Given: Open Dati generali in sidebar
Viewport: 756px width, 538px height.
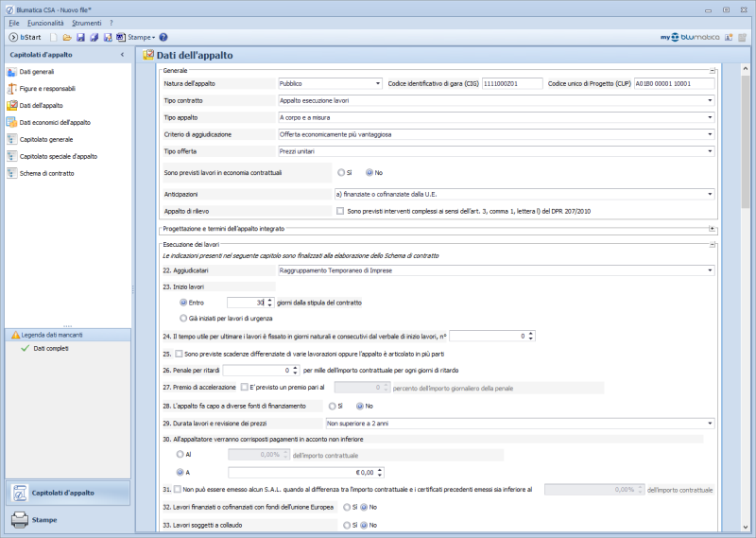Looking at the screenshot, I should [37, 72].
